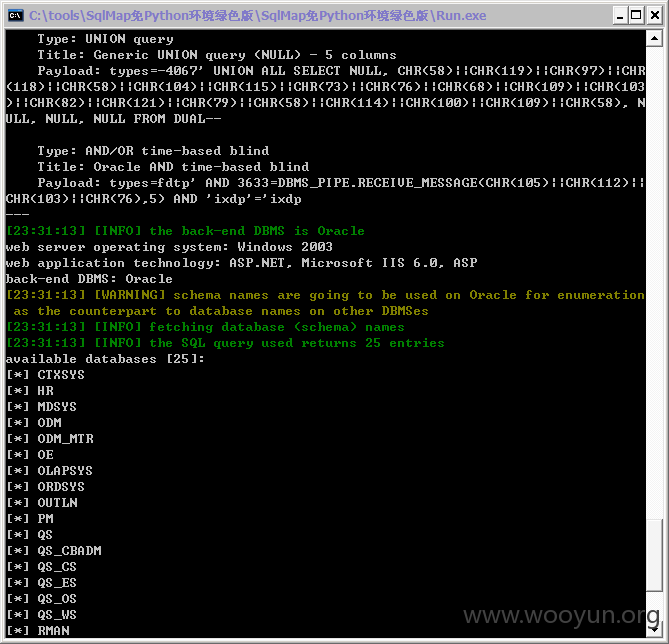
Task: Select the QS_ES database entry
Action: click(41, 583)
